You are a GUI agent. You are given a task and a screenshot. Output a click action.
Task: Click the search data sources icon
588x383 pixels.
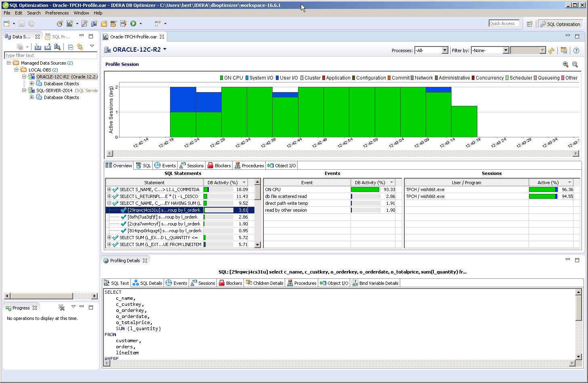pos(57,47)
